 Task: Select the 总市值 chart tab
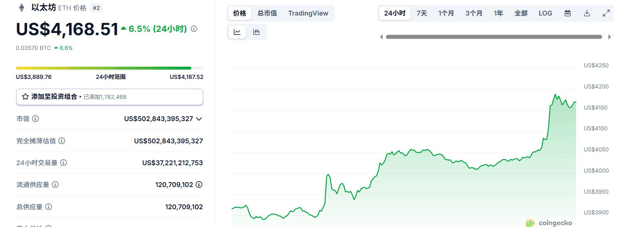click(x=267, y=13)
